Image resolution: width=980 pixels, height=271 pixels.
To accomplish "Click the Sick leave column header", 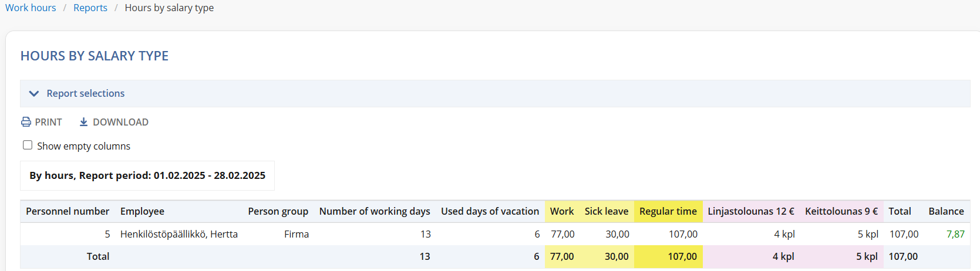I will click(x=606, y=211).
